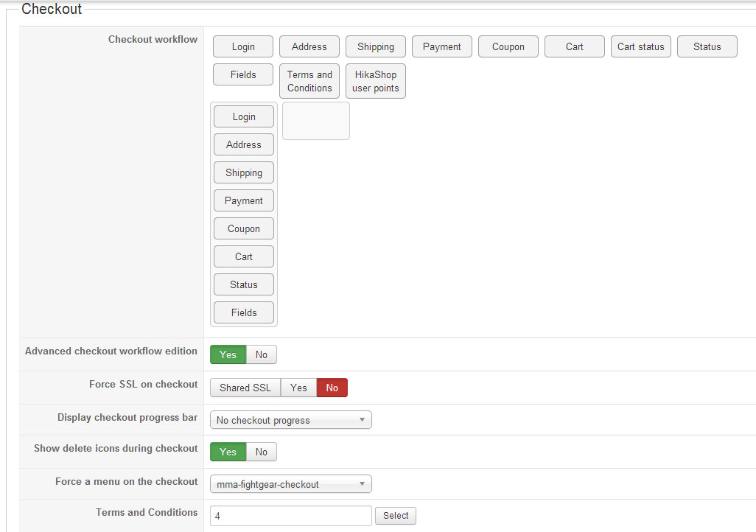The height and width of the screenshot is (532, 756).
Task: Disable delete icons during checkout
Action: (x=262, y=452)
